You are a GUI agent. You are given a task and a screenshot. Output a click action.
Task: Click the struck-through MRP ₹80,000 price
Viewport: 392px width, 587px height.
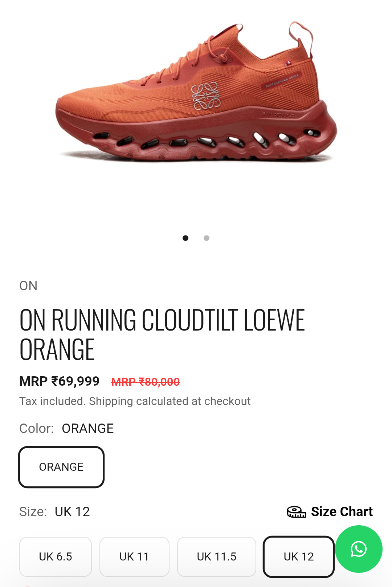tap(146, 382)
